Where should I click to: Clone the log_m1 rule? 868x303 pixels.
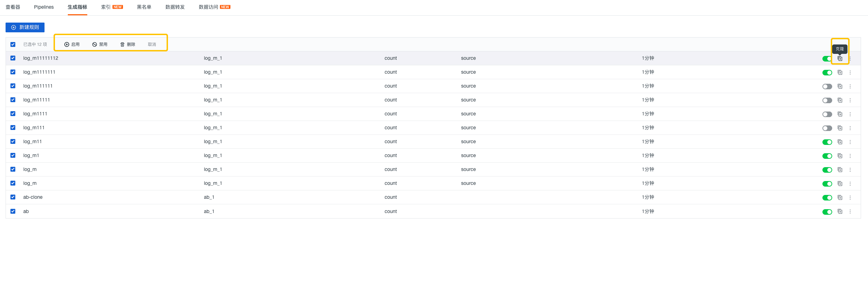840,156
